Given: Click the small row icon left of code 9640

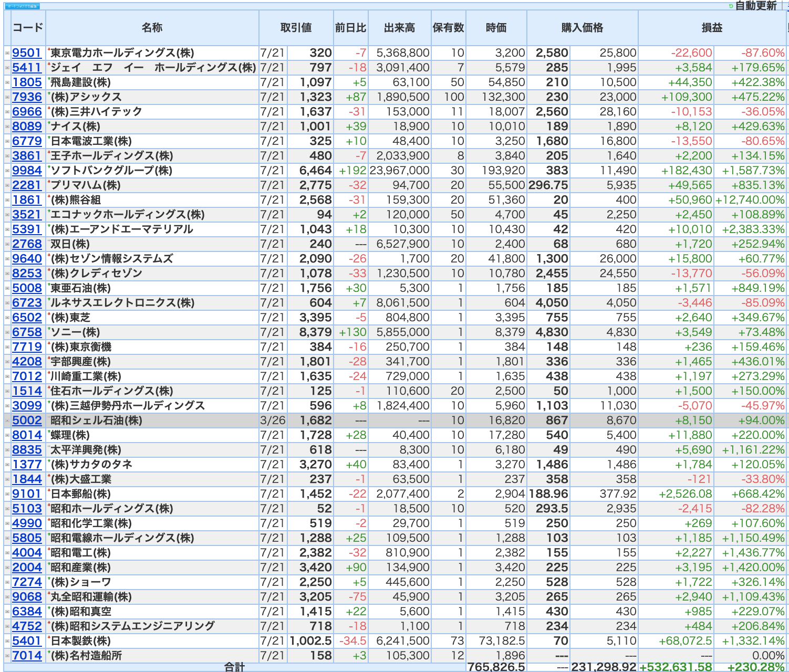Looking at the screenshot, I should (x=7, y=259).
